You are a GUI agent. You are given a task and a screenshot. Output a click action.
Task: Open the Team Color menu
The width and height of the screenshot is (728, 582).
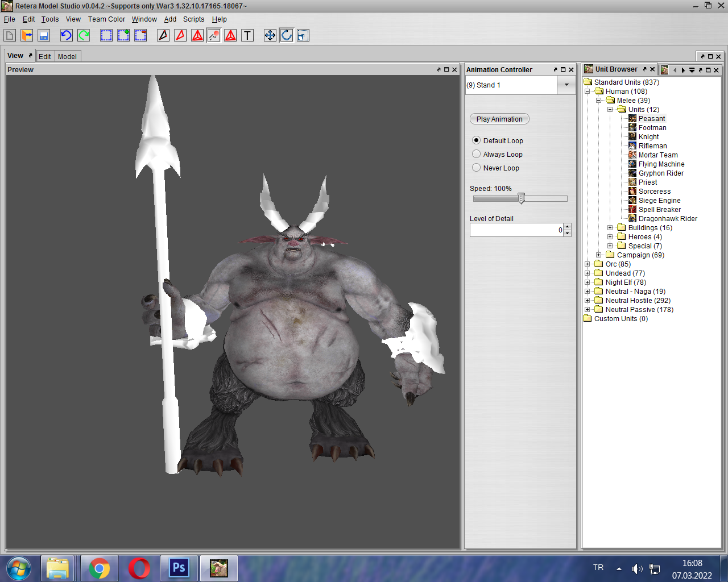click(106, 19)
